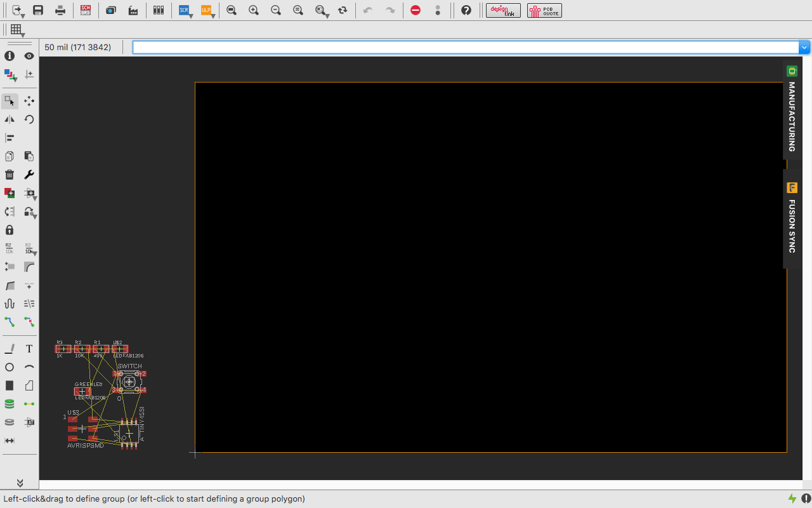Open the help question mark icon
Screen dimensions: 812x508
[x=466, y=10]
